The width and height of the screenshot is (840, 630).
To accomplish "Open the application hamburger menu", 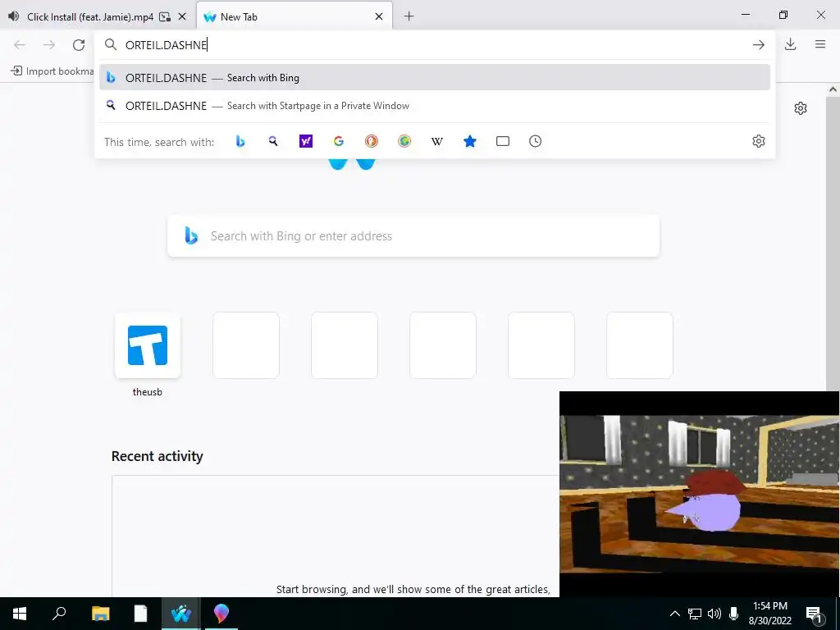I will [x=820, y=44].
